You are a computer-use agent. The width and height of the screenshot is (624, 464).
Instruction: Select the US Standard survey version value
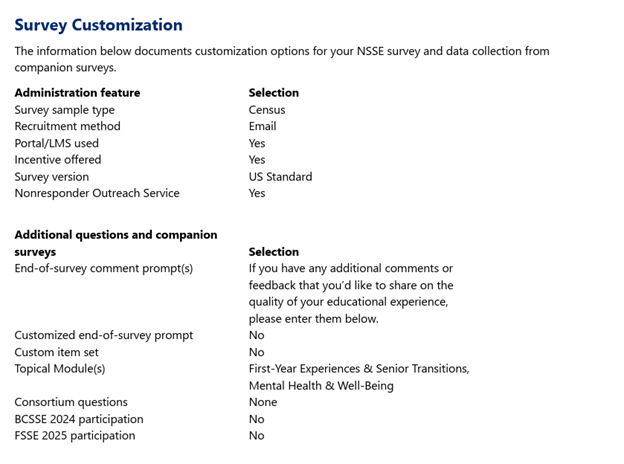click(280, 177)
